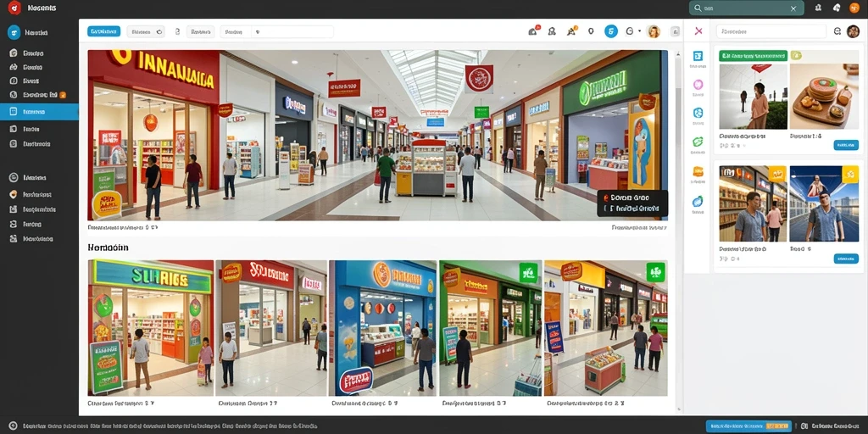The height and width of the screenshot is (434, 868).
Task: Select the pink circle icon in the right panel strip
Action: point(698,85)
